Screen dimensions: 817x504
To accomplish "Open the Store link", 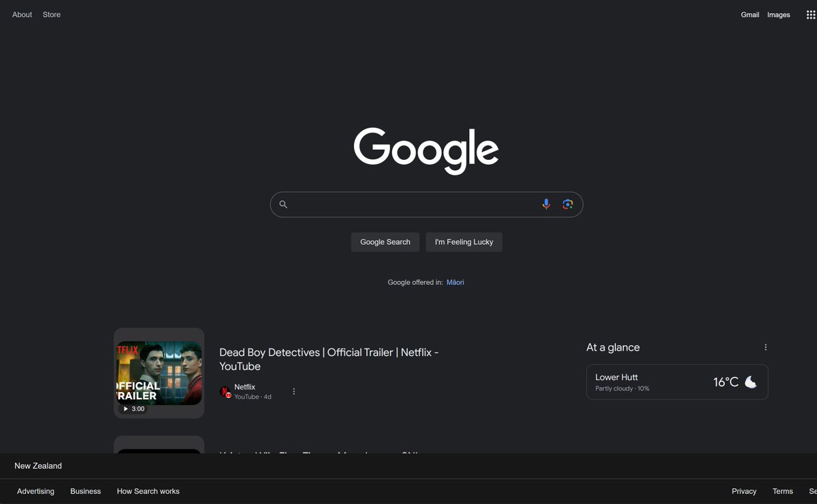I will [x=52, y=14].
